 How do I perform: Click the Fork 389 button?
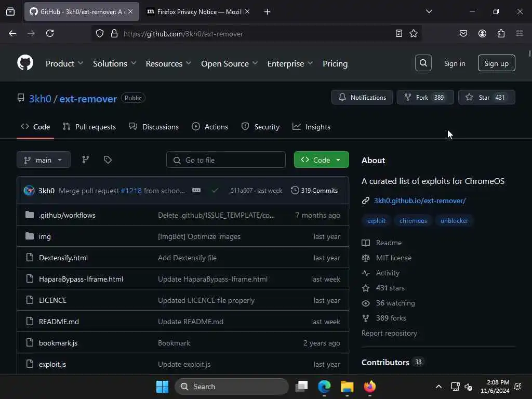[x=425, y=97]
